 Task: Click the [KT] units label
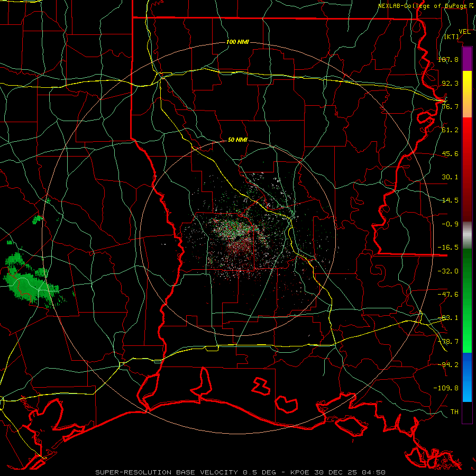click(x=452, y=36)
